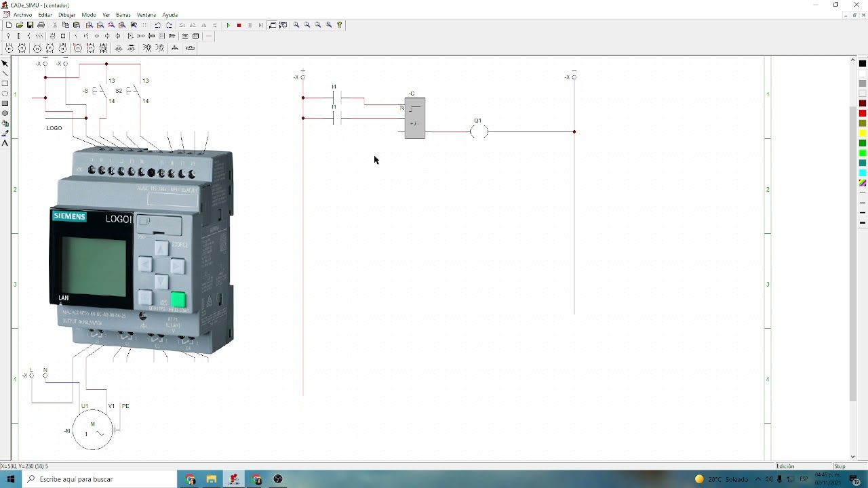868x488 pixels.
Task: Select the empty rectangle drawing tool
Action: click(5, 83)
